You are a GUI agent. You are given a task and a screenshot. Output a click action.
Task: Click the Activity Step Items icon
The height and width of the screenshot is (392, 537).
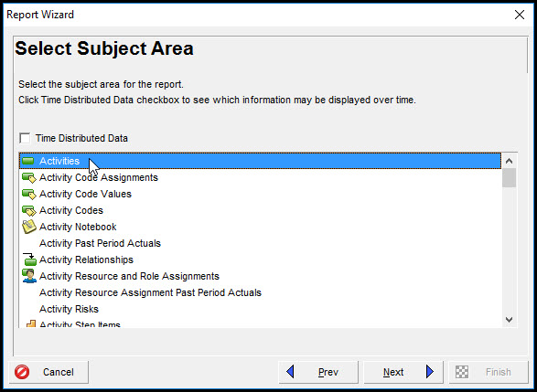(31, 323)
